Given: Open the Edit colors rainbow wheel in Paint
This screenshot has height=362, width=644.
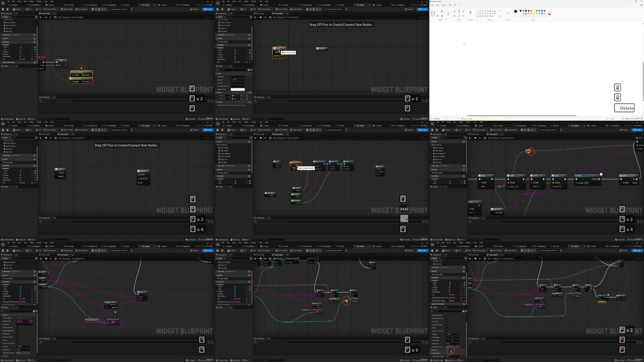Looking at the screenshot, I should pos(550,14).
